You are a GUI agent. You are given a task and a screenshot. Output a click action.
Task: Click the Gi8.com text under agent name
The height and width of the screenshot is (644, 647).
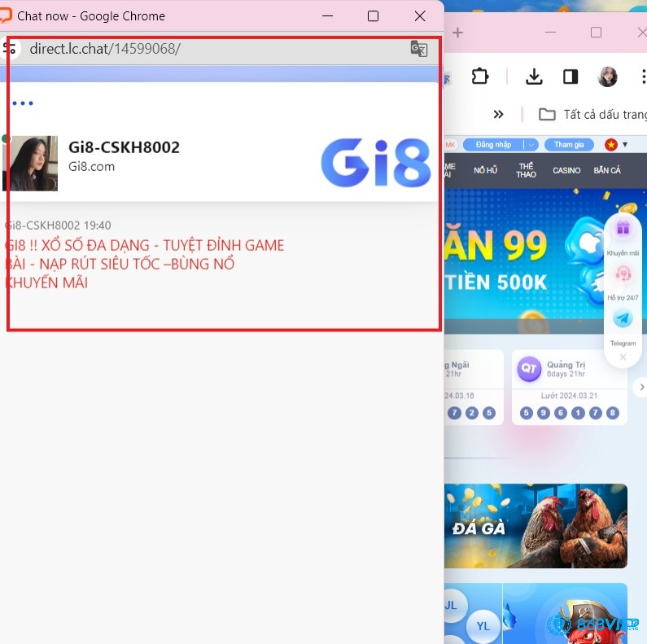click(92, 167)
